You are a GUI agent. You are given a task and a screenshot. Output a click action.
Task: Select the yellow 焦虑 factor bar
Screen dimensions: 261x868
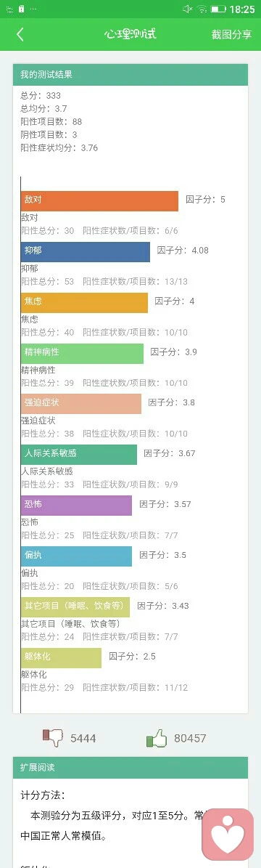pos(84,303)
